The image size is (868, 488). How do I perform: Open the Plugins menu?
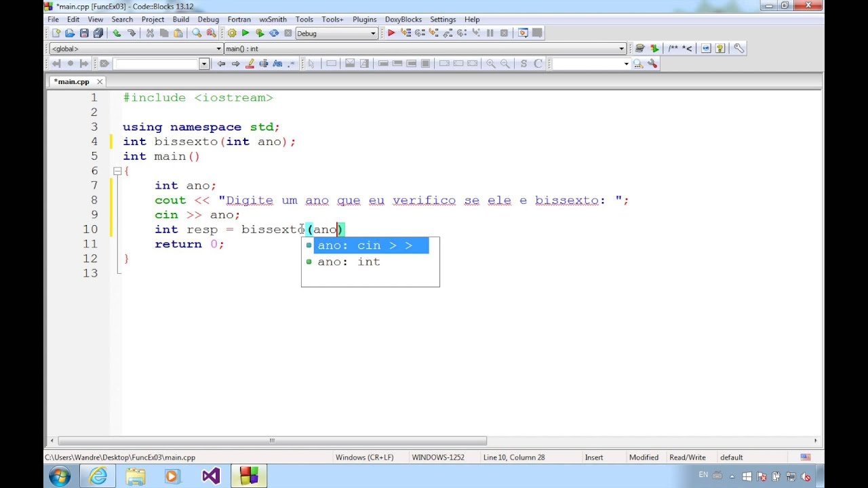tap(364, 20)
